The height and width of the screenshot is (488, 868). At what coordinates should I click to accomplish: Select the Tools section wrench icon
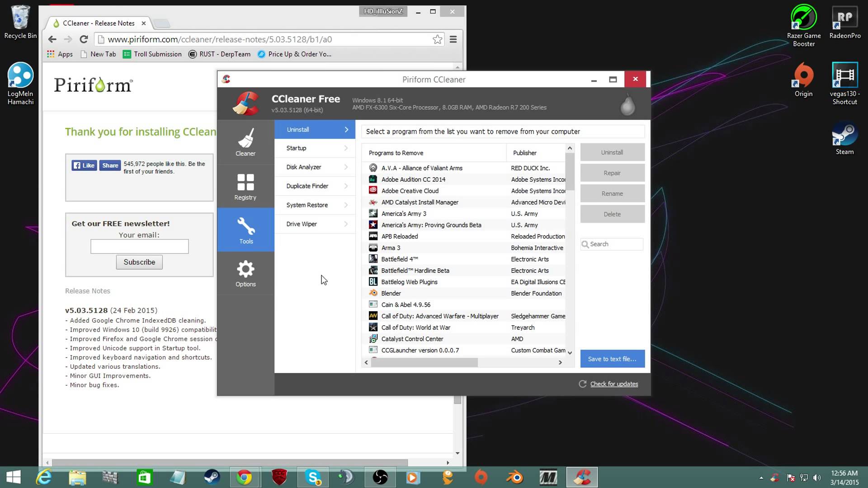(x=246, y=226)
